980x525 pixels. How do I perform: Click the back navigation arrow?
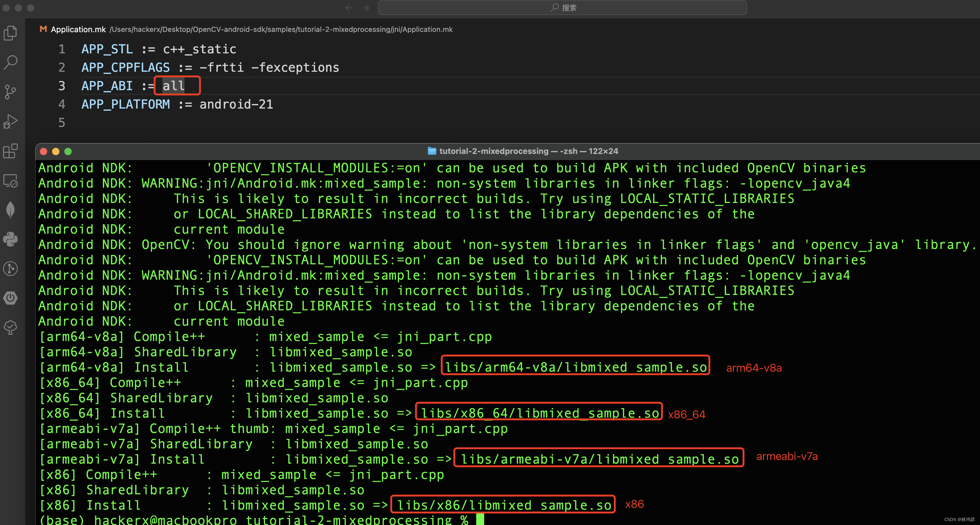349,8
